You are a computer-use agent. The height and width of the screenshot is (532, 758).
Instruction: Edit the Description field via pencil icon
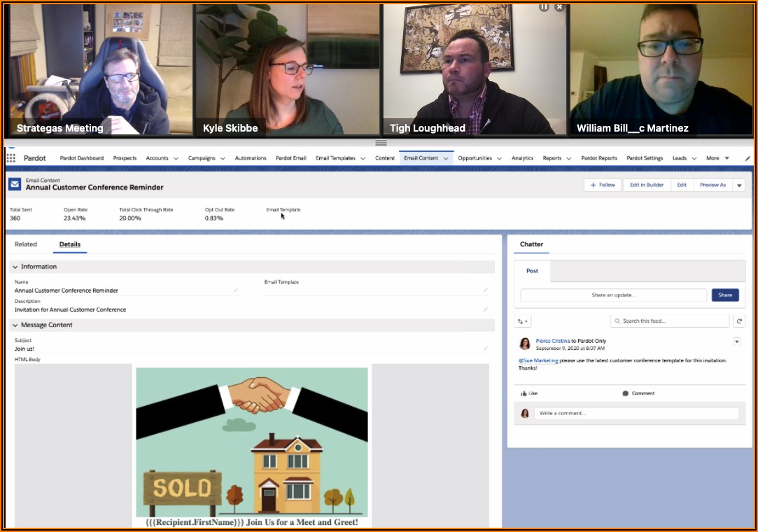486,309
